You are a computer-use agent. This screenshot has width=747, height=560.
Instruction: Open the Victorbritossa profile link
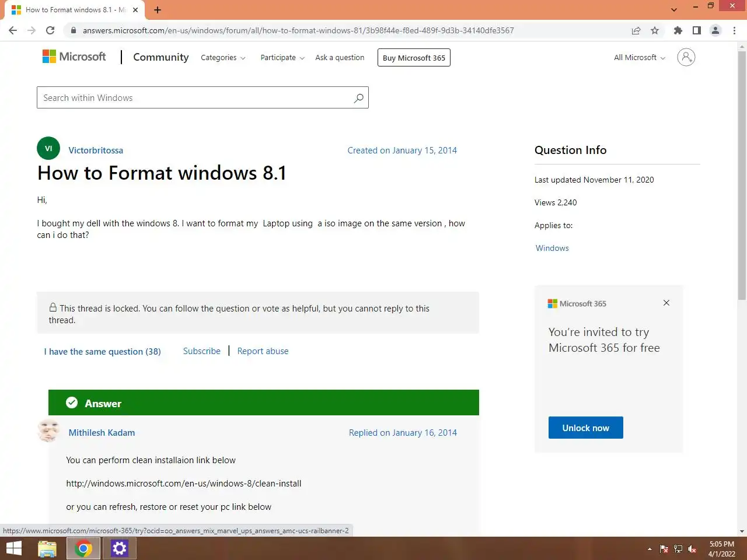[96, 150]
